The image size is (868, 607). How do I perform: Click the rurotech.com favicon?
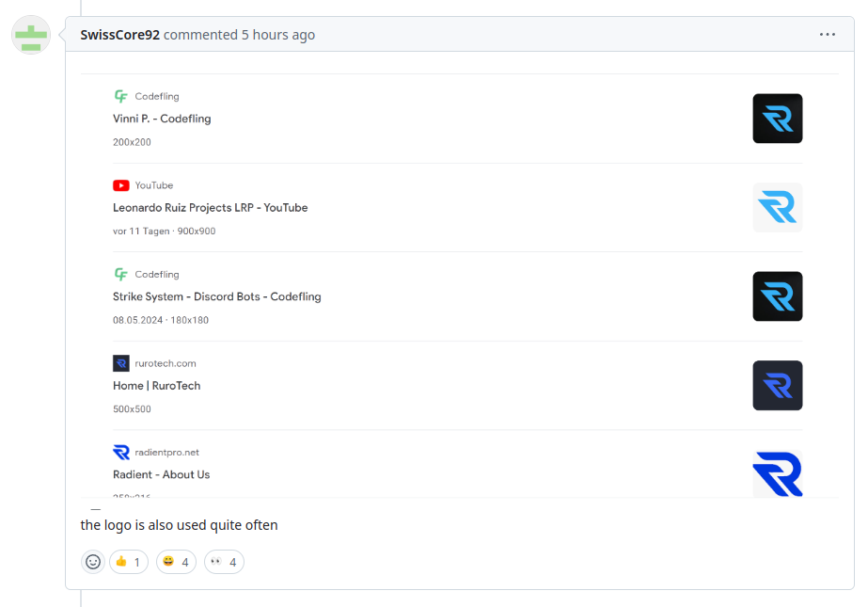tap(121, 363)
